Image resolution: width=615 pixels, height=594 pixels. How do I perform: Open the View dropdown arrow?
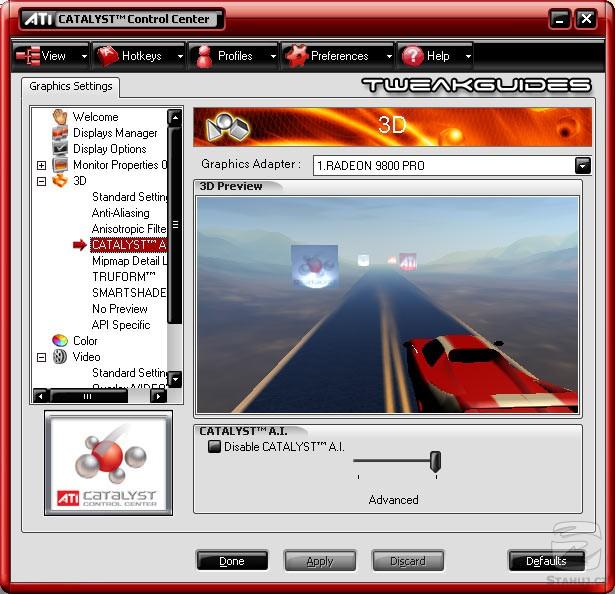click(84, 56)
